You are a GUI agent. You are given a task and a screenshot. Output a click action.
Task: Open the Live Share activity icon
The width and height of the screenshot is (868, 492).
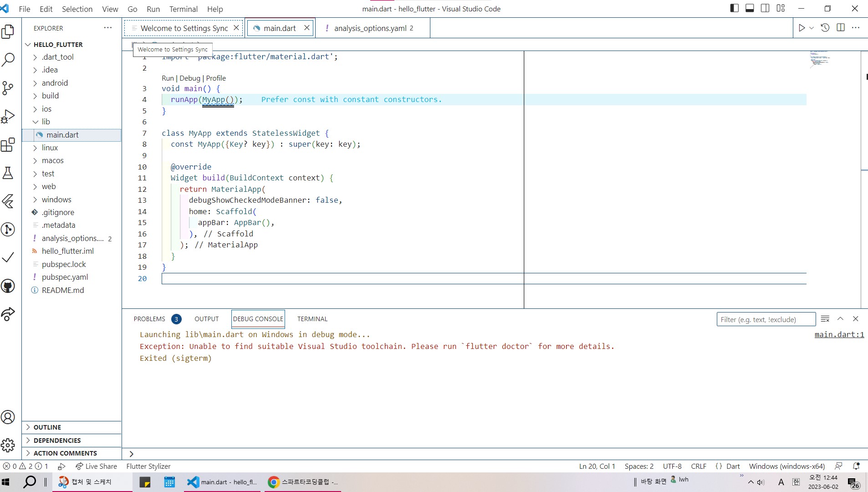[x=8, y=314]
